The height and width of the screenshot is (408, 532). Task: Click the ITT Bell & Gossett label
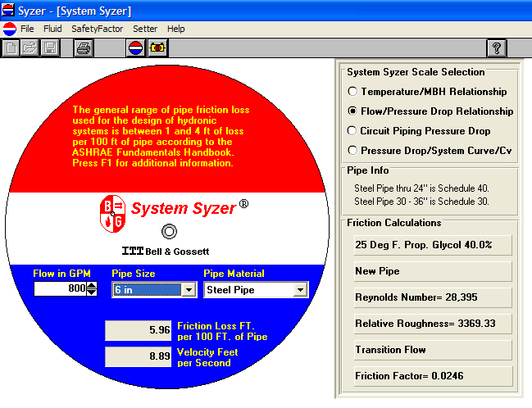click(x=166, y=252)
